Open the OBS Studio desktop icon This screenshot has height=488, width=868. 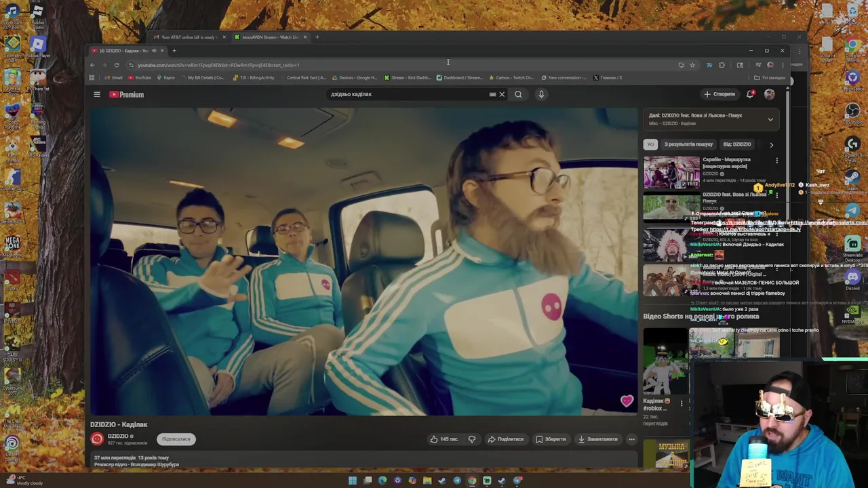point(853,115)
